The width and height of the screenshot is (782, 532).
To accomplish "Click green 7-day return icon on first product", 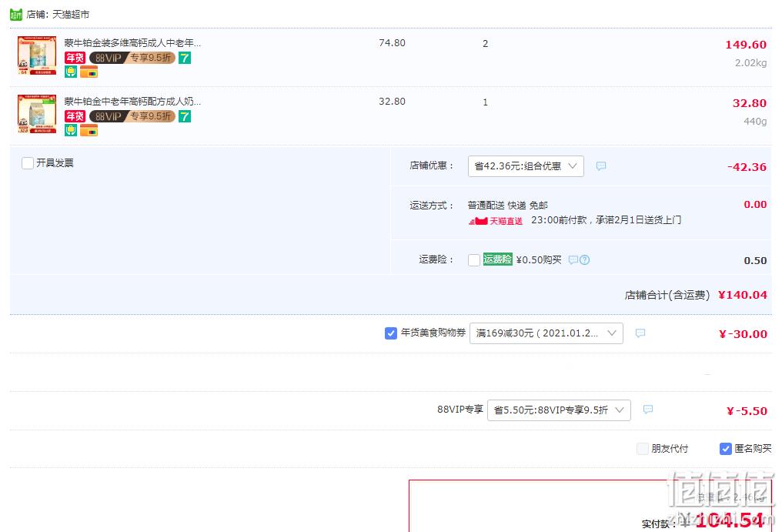I will [185, 58].
